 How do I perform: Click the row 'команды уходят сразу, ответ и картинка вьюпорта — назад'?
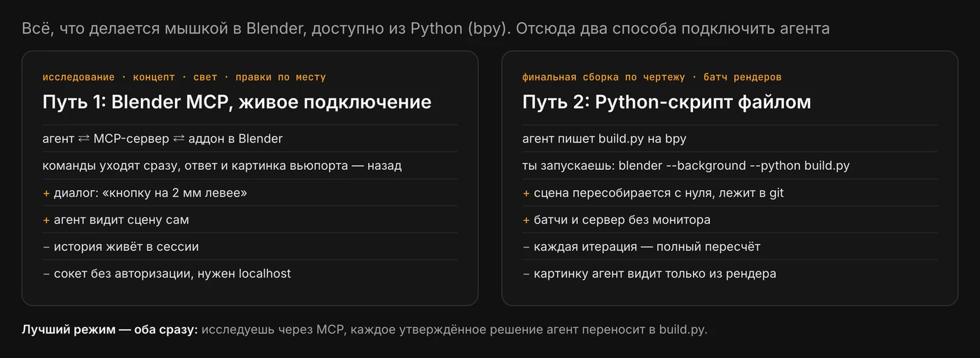(x=250, y=166)
